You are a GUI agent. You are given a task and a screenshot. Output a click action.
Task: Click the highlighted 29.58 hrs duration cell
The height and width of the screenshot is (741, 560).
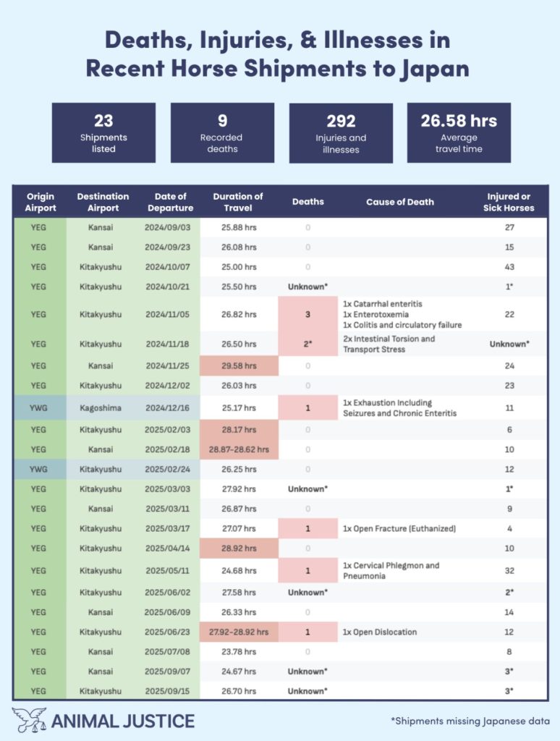[239, 365]
